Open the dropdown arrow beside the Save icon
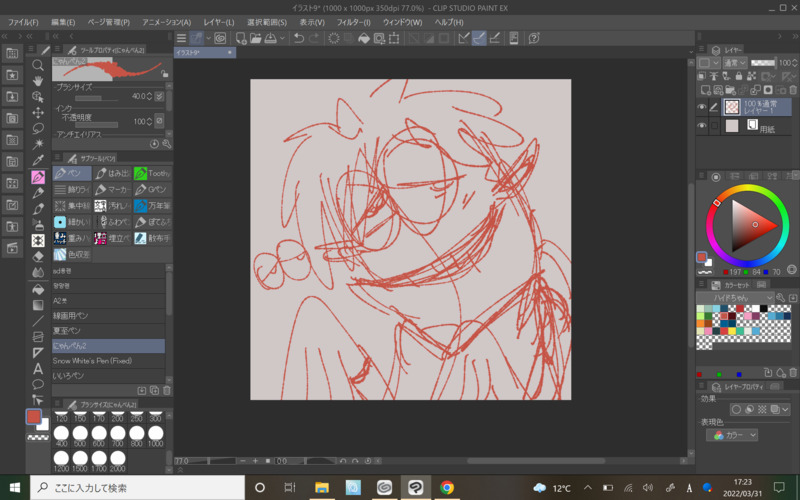 [282, 38]
